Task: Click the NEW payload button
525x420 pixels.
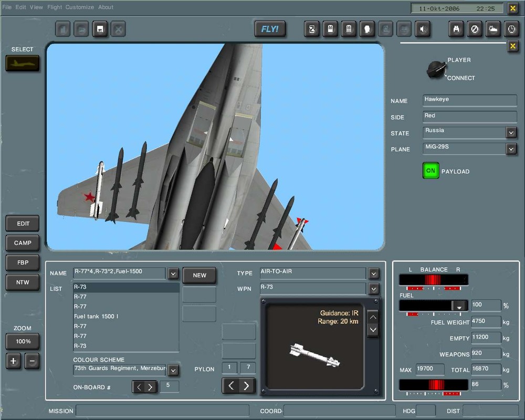Action: (199, 275)
